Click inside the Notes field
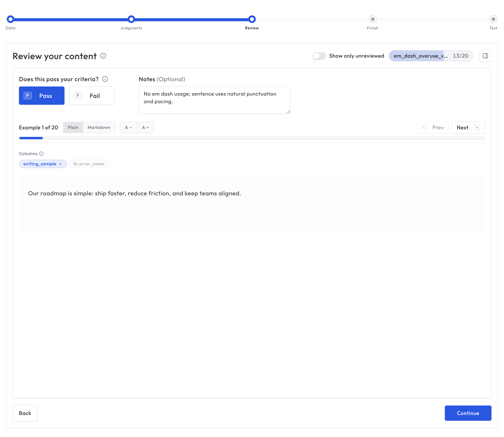 214,100
